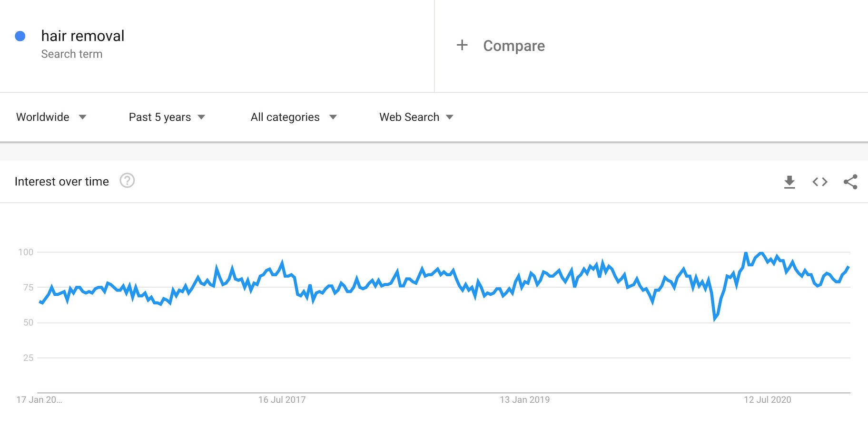Viewport: 868px width, 426px height.
Task: Click the chart low point near 50
Action: 715,319
